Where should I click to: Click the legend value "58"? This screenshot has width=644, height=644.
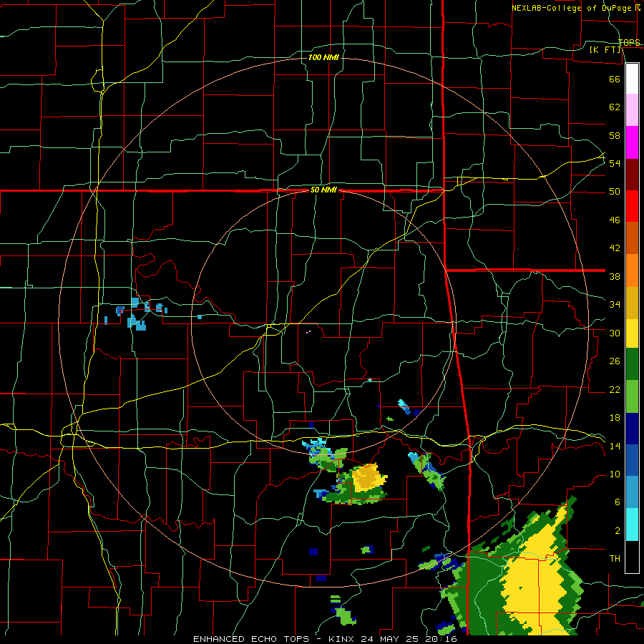615,135
